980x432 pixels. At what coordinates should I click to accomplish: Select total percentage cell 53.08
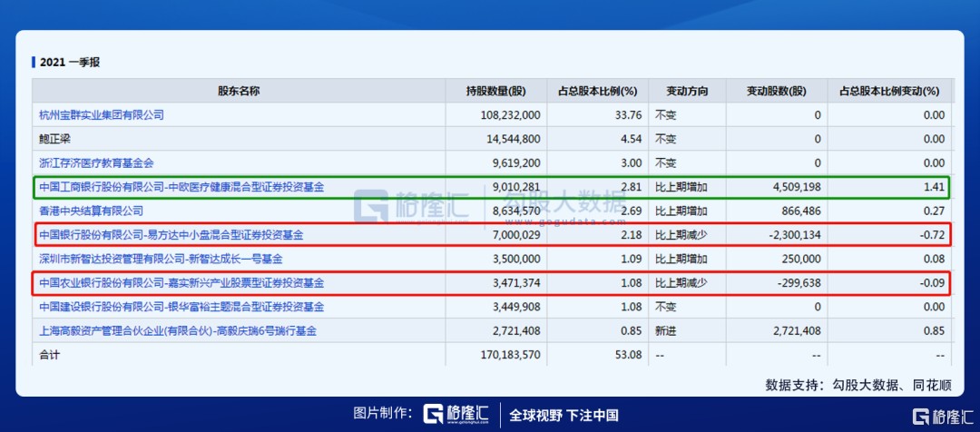630,355
